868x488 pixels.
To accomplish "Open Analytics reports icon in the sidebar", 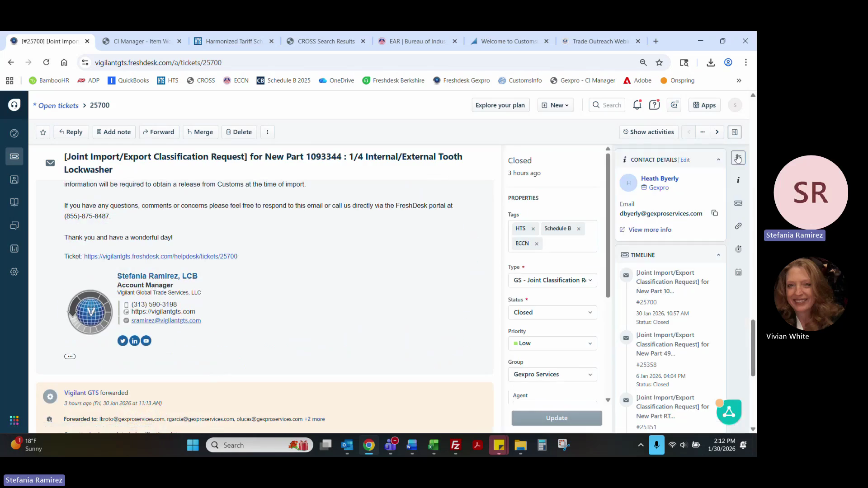I will [x=14, y=249].
